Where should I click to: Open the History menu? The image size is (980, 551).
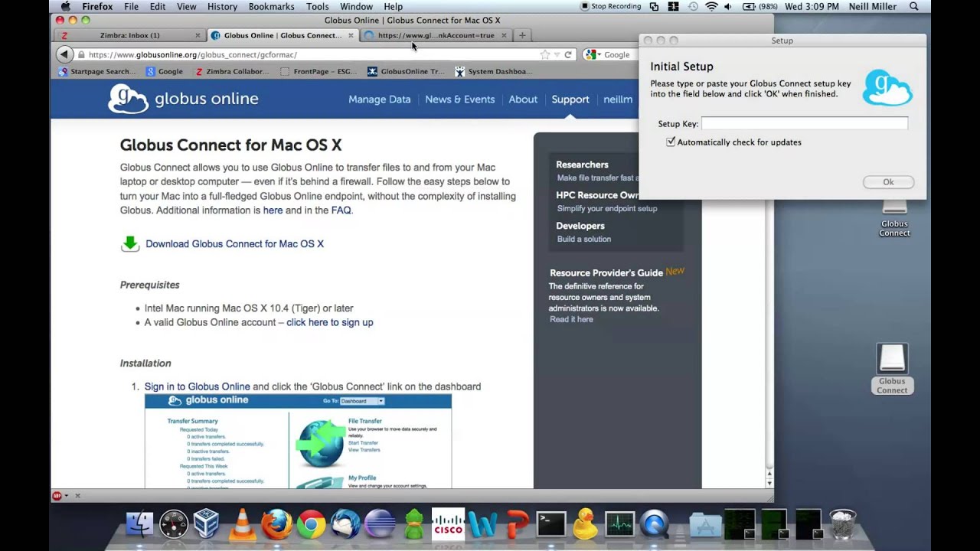click(222, 6)
